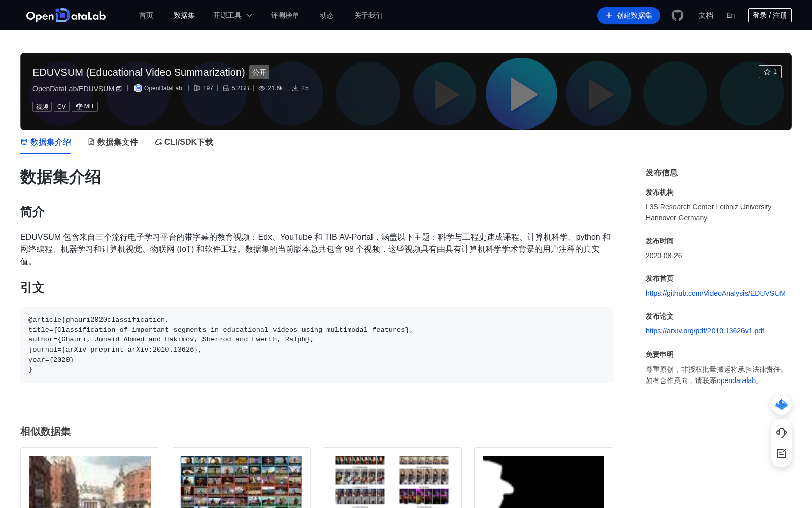Click the OpenDataLab logo
Image resolution: width=812 pixels, height=508 pixels.
(66, 15)
